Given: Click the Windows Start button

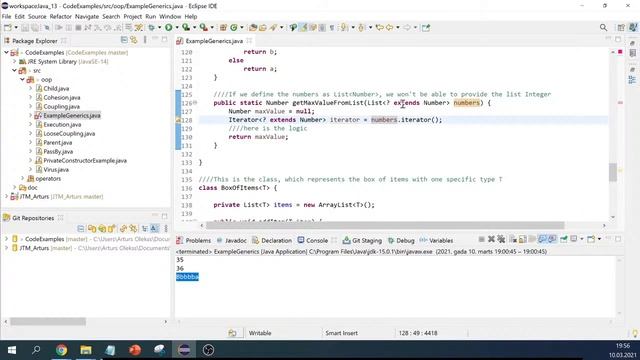Looking at the screenshot, I should coord(12,350).
